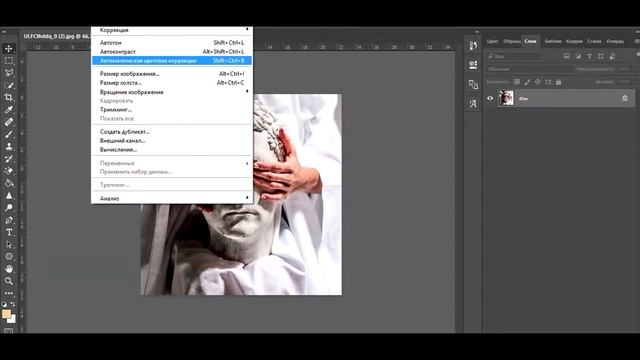Toggle lock all padlock in lock row

(559, 82)
